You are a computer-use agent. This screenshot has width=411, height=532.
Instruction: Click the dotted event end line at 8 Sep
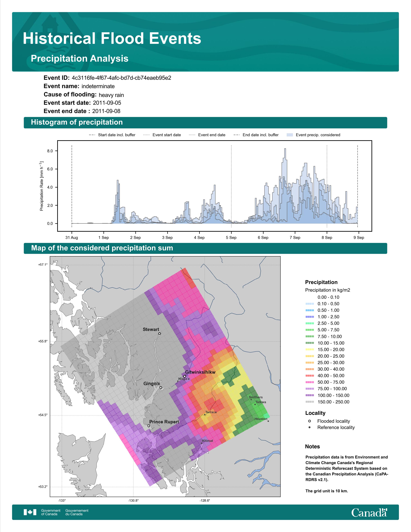pos(327,186)
